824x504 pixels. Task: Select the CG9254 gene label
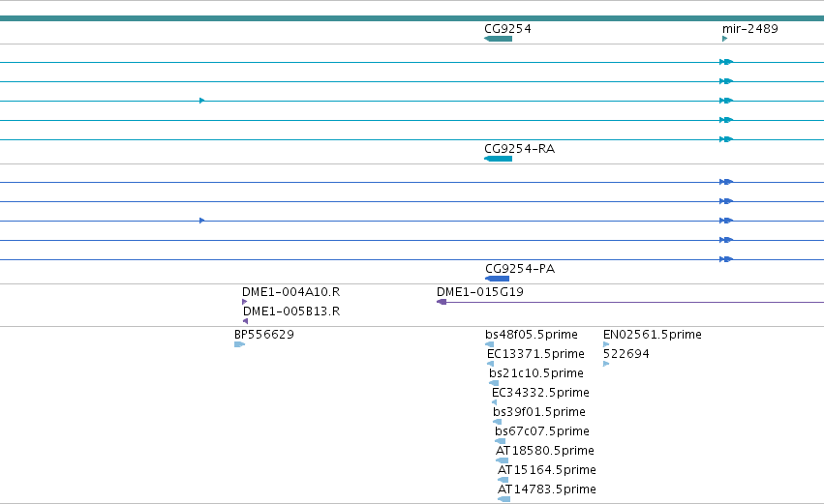coord(507,29)
